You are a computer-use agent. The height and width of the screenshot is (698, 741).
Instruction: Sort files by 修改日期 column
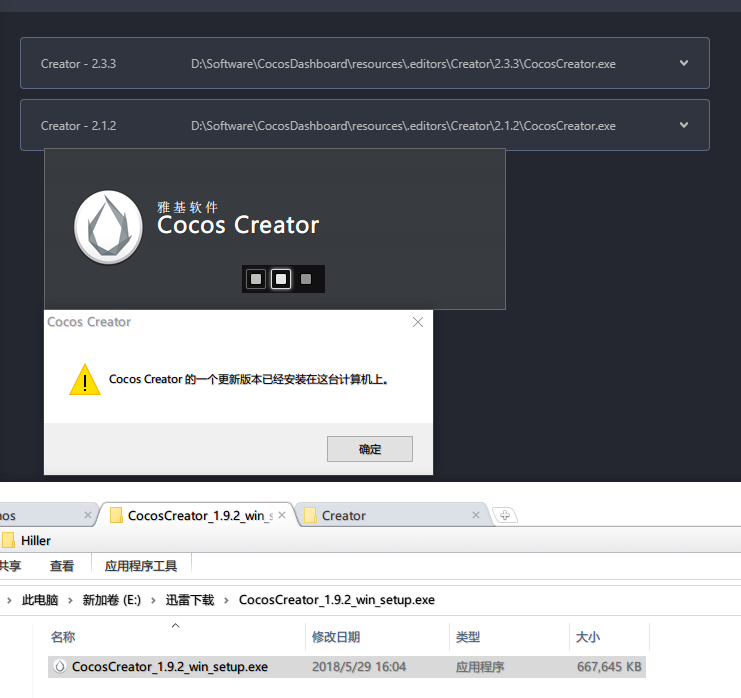[336, 637]
